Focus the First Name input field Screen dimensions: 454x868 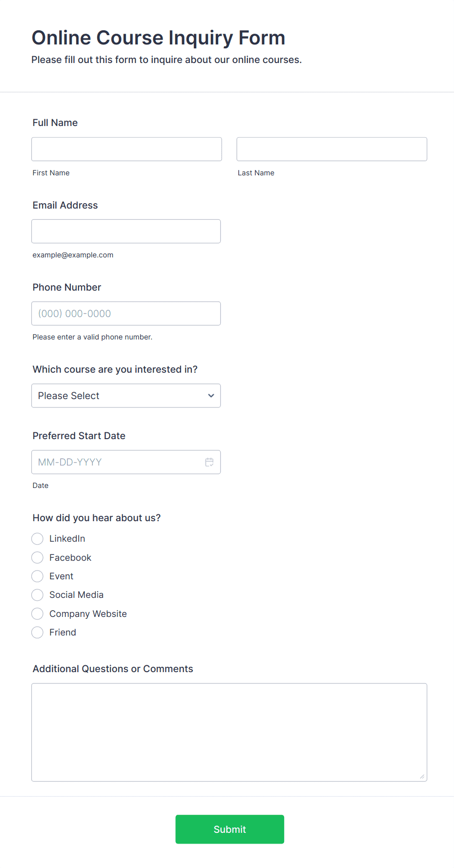pyautogui.click(x=126, y=149)
